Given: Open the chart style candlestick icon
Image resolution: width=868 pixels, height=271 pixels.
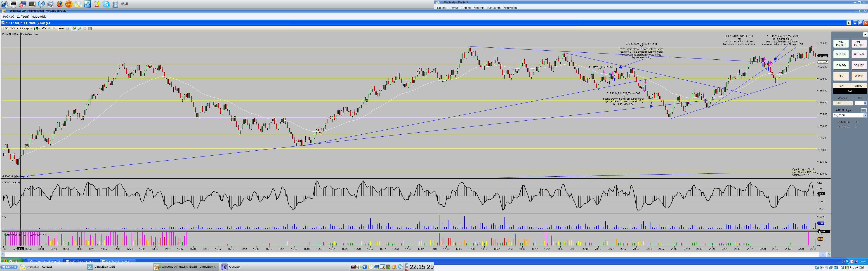Looking at the screenshot, I should pos(36,29).
